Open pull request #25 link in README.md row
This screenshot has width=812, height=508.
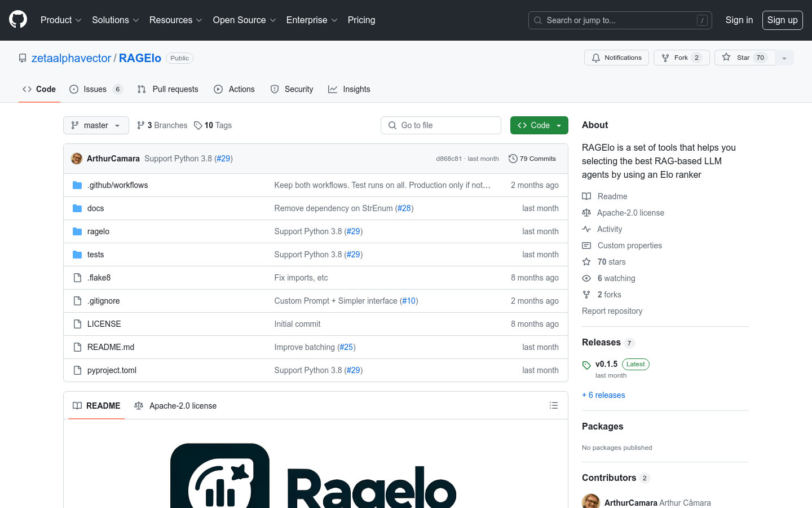point(346,347)
